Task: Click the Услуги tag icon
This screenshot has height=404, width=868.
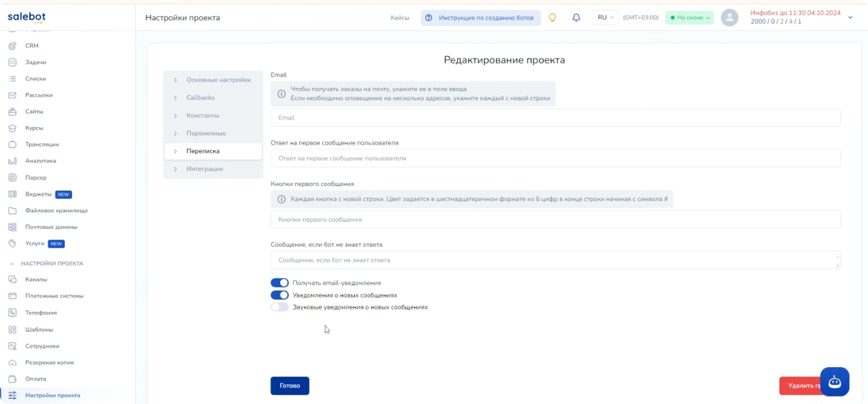Action: [12, 243]
